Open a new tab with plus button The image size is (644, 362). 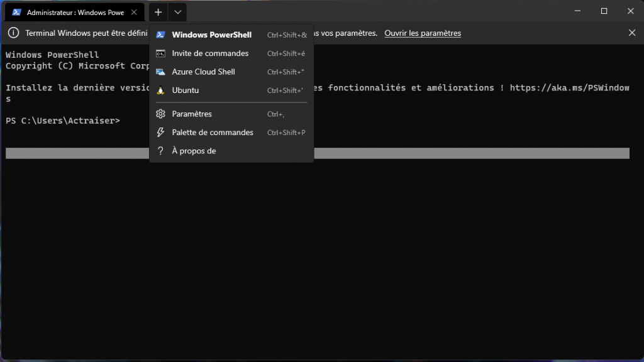(x=158, y=13)
